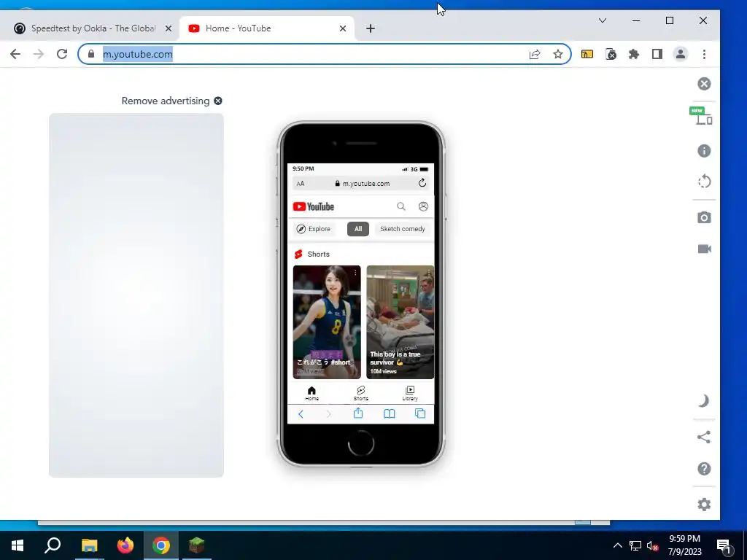
Task: Tap reload icon in phone address bar
Action: click(422, 183)
